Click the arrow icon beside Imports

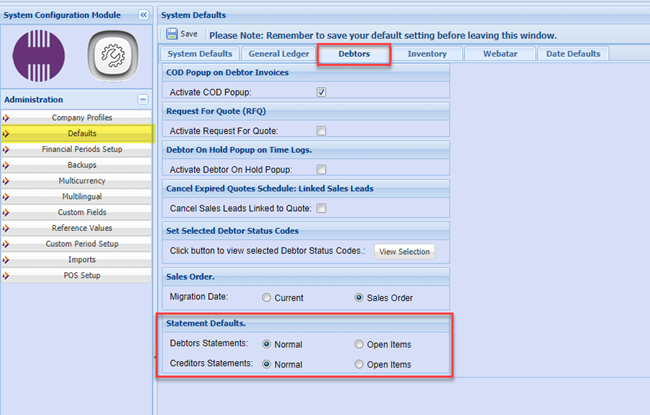[6, 259]
